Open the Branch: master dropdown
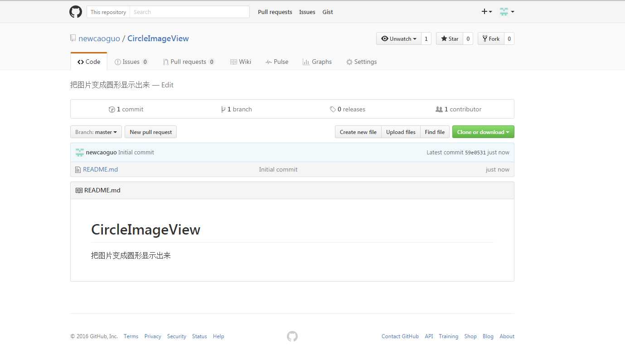625x364 pixels. (96, 132)
